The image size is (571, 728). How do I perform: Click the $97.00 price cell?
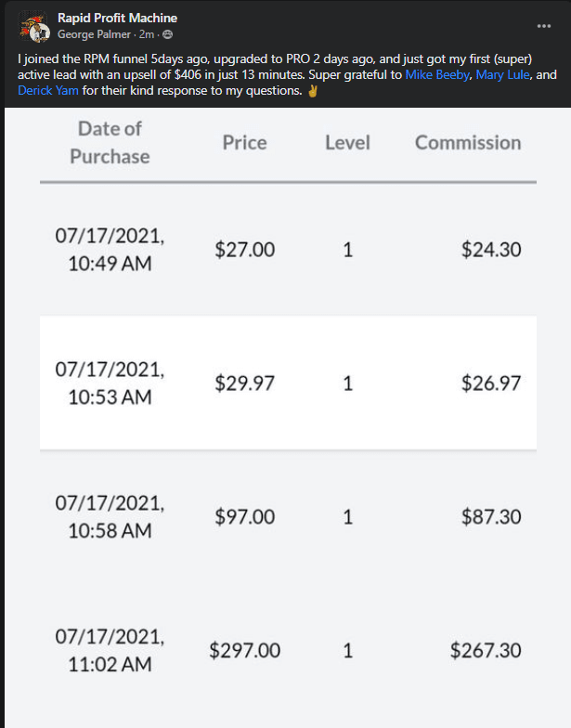[x=244, y=517]
